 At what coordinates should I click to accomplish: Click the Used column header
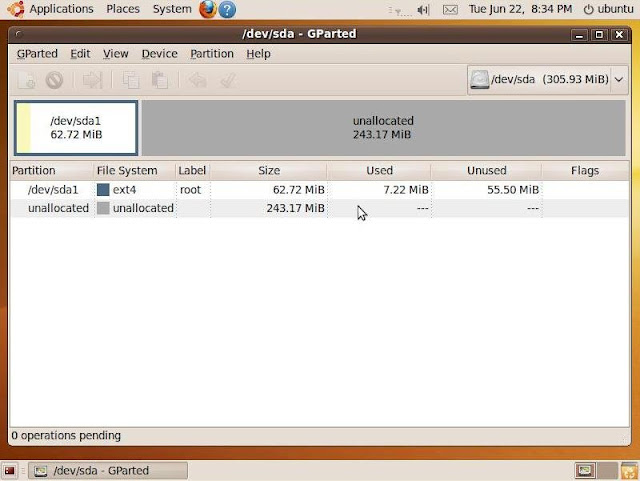(x=379, y=171)
